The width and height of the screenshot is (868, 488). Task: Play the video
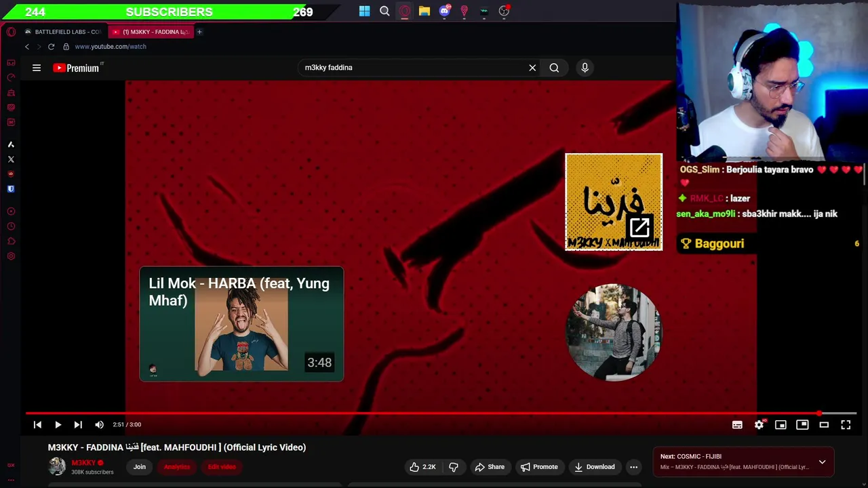click(58, 425)
